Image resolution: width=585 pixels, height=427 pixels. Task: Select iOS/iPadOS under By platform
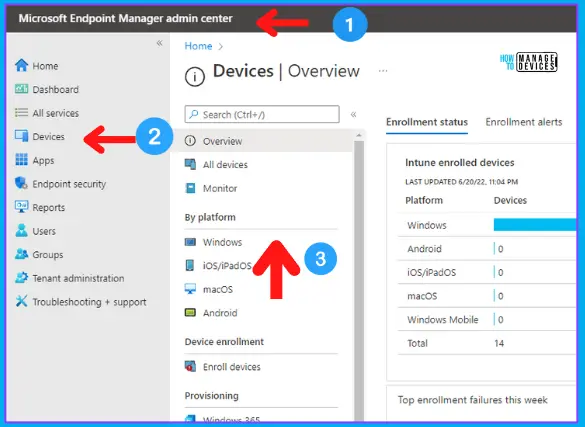click(227, 266)
